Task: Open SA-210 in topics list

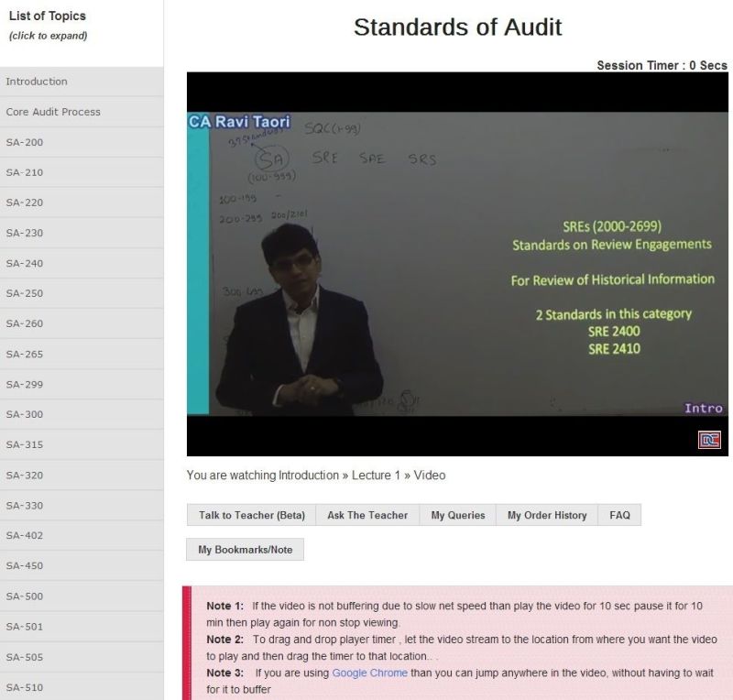Action: click(x=25, y=172)
